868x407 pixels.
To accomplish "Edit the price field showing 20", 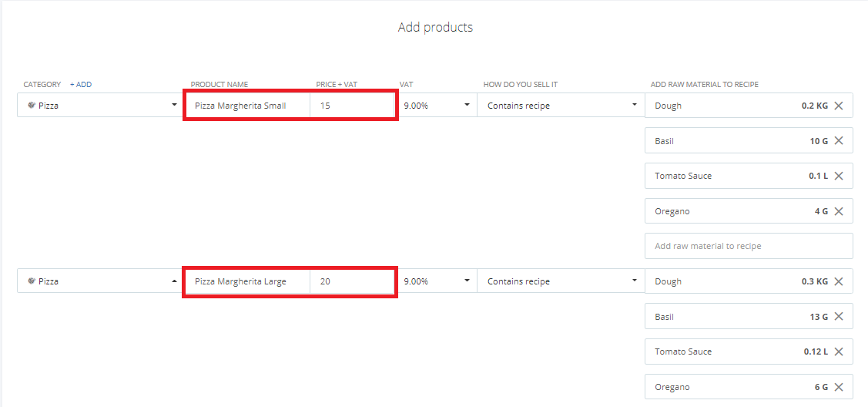I will click(x=353, y=281).
